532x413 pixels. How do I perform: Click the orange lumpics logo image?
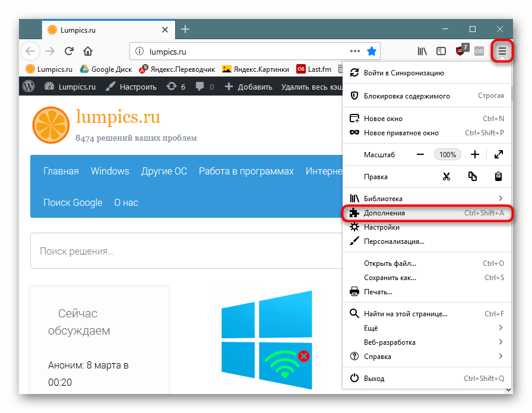click(x=51, y=125)
